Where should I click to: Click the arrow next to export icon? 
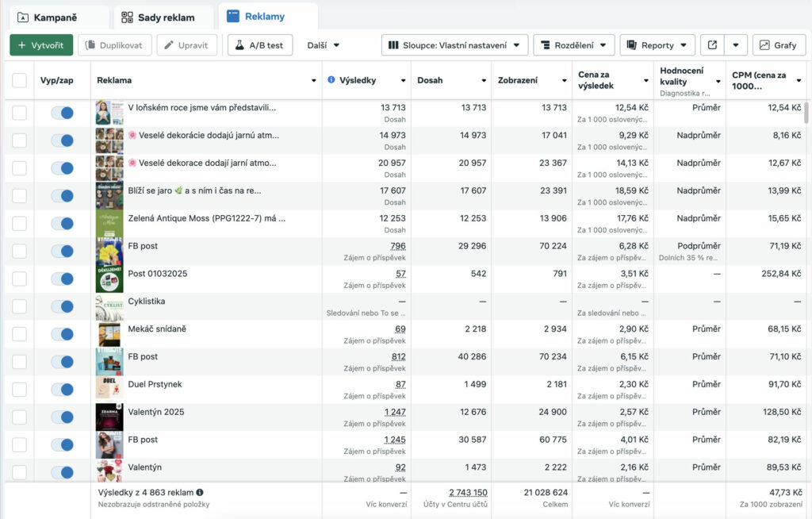pyautogui.click(x=736, y=45)
